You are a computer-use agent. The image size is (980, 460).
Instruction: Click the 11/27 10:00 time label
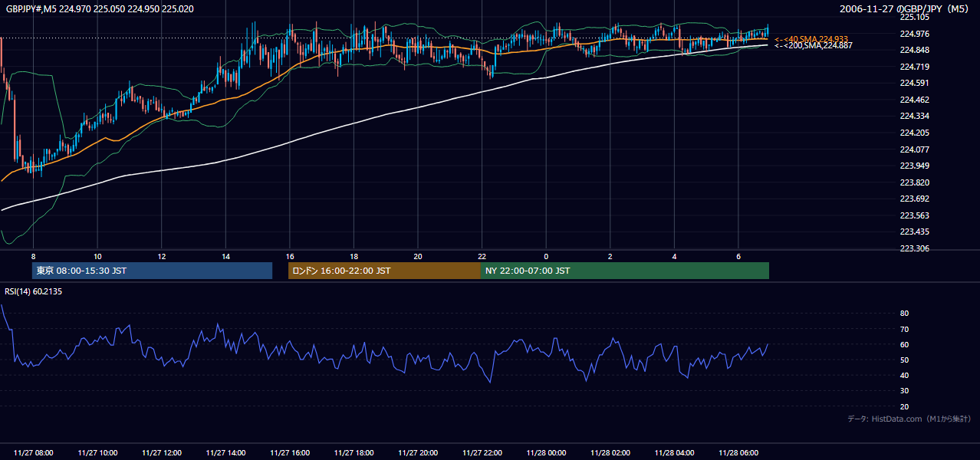tap(97, 452)
